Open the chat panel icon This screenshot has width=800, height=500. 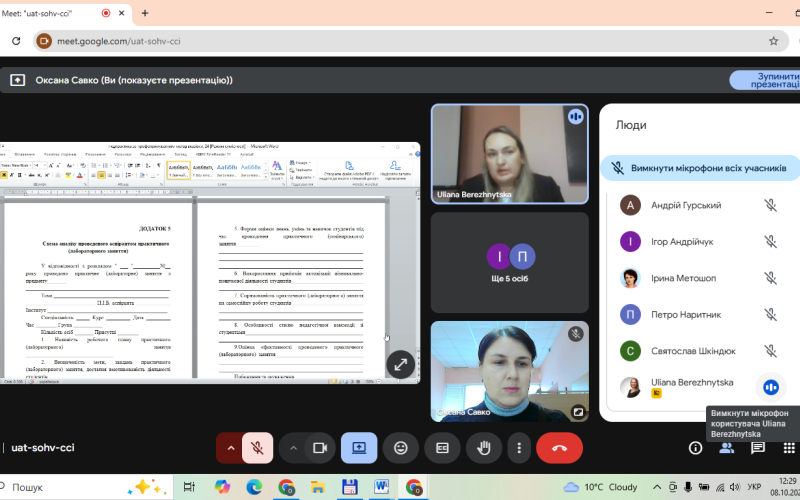point(757,448)
